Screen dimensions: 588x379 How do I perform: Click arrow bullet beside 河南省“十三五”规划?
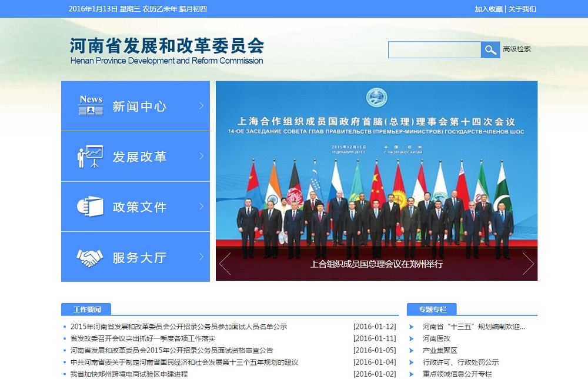[412, 327]
